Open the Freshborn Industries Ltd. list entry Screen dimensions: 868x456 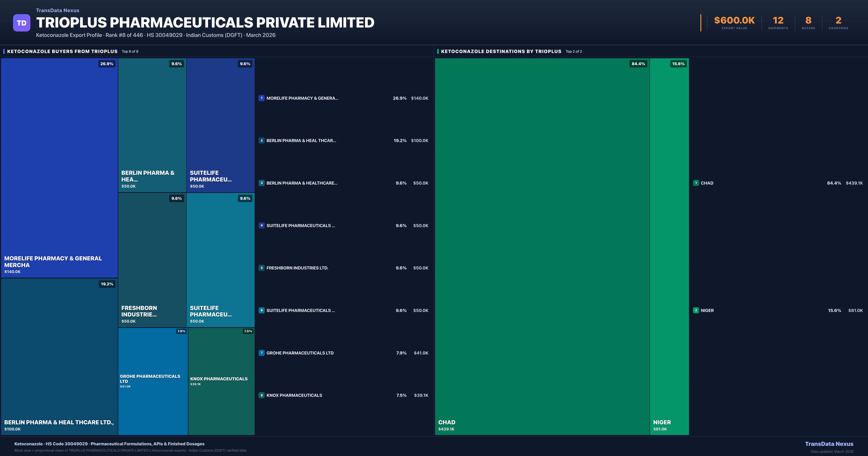pos(297,268)
